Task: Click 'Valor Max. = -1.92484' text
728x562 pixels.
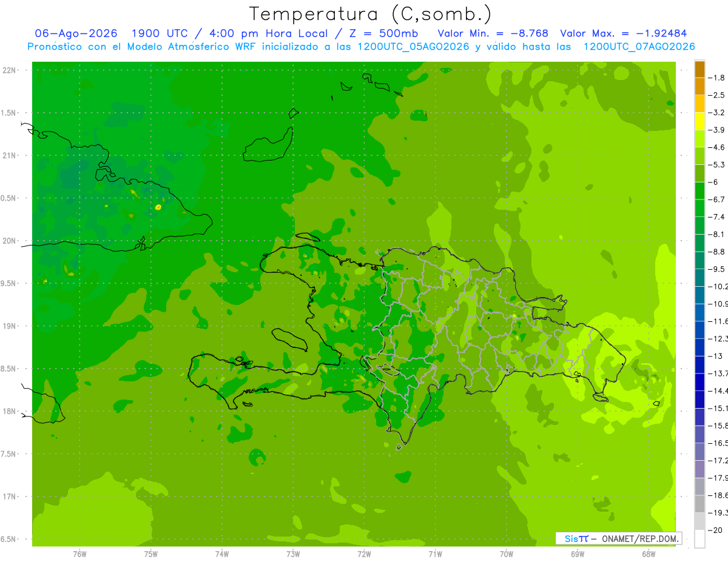Action: (624, 34)
